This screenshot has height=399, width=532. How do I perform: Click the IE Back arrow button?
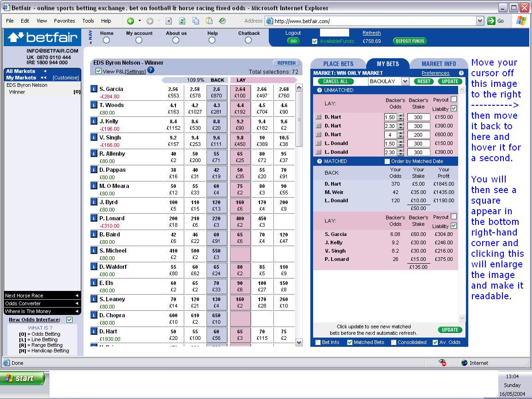tap(131, 21)
